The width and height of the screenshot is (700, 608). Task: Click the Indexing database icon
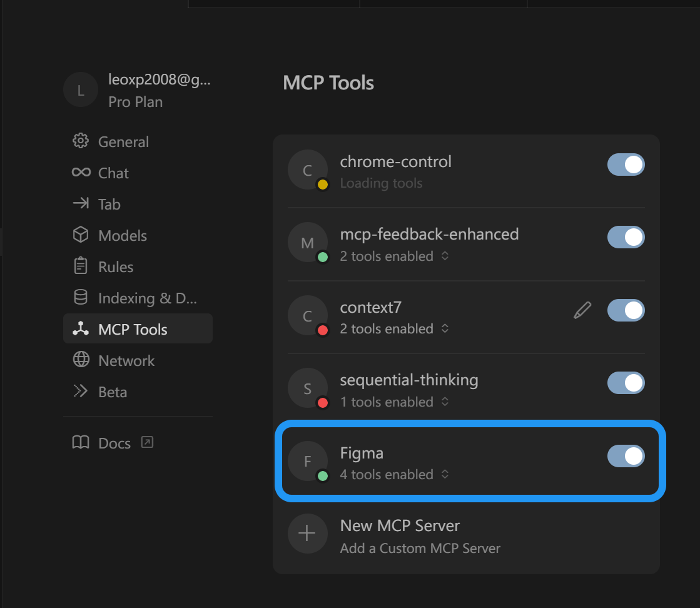(81, 297)
